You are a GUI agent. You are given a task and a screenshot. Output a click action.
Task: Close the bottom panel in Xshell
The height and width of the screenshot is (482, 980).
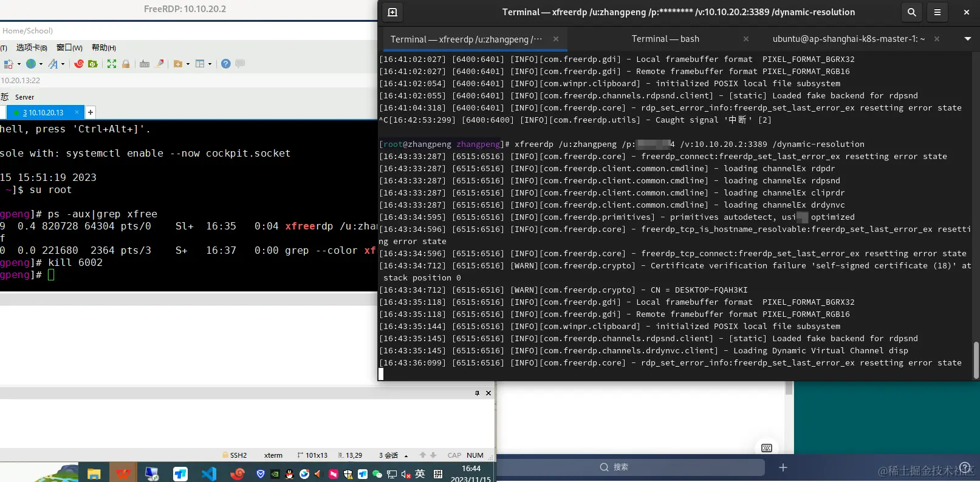[x=488, y=393]
